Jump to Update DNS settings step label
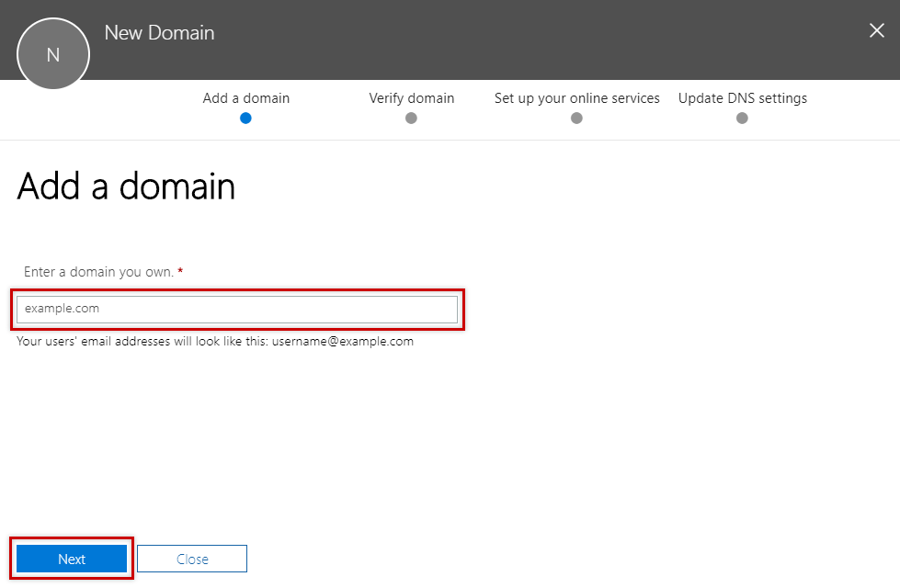 [x=742, y=98]
